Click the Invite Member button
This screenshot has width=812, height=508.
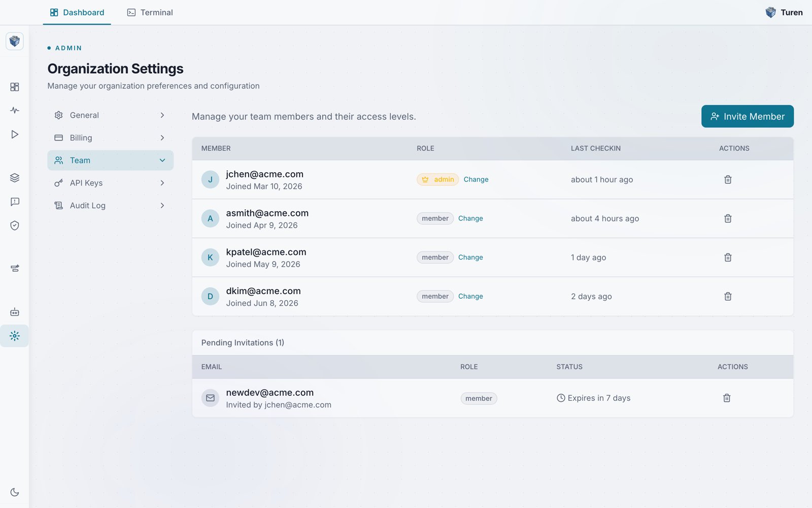coord(748,116)
